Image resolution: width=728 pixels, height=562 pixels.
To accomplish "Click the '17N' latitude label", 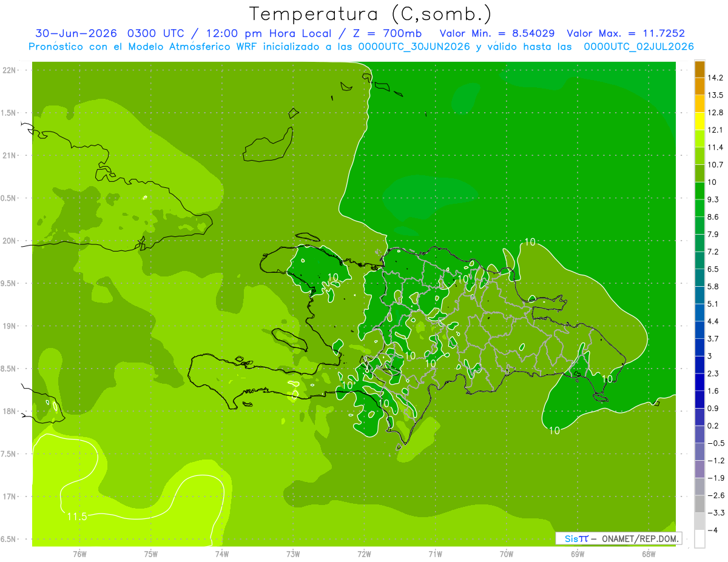I will (x=10, y=497).
